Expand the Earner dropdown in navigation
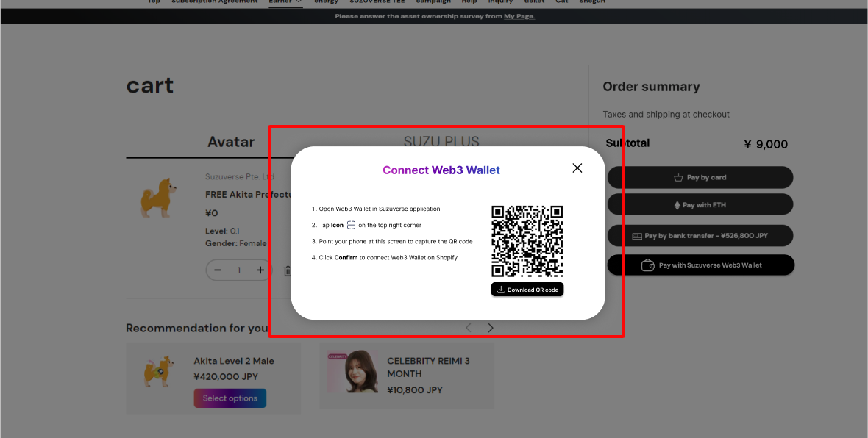 coord(285,2)
